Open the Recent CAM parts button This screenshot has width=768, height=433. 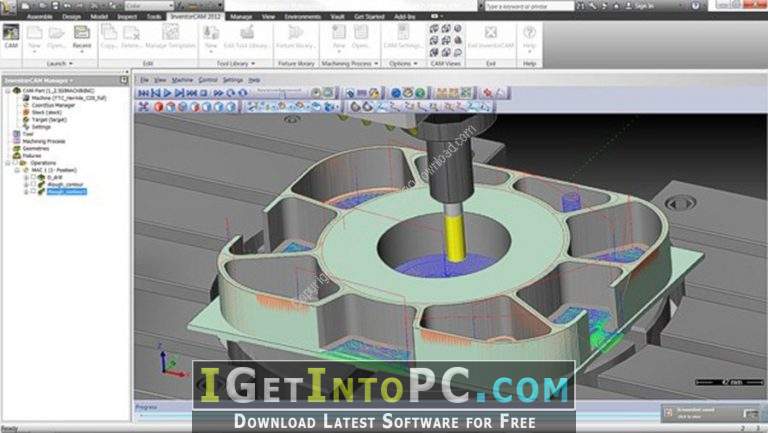click(82, 38)
